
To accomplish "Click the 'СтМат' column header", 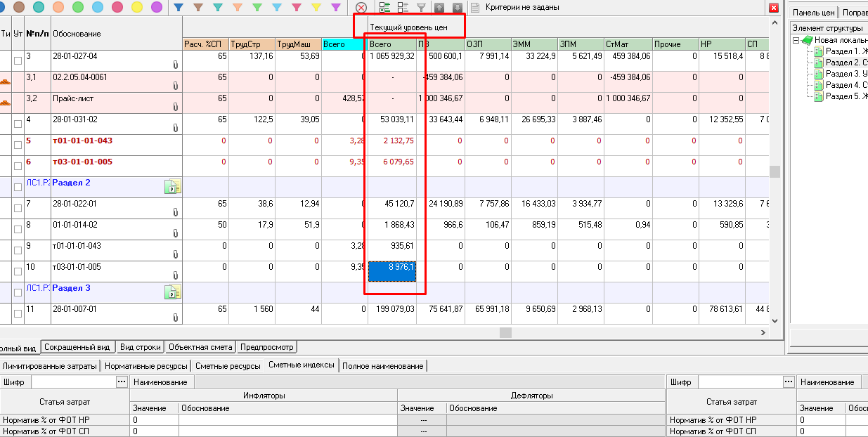I will coord(628,44).
